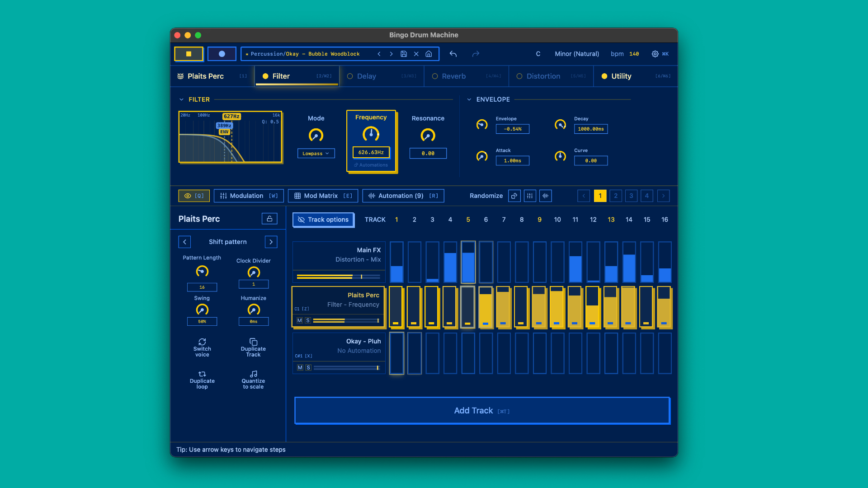Solo the Okay - Pluh track
The image size is (868, 488).
coord(308,368)
